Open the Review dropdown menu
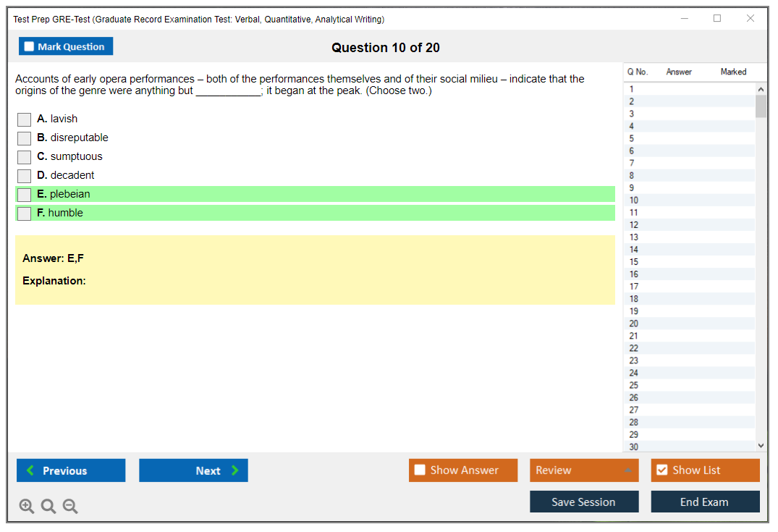The image size is (778, 532). click(x=583, y=470)
